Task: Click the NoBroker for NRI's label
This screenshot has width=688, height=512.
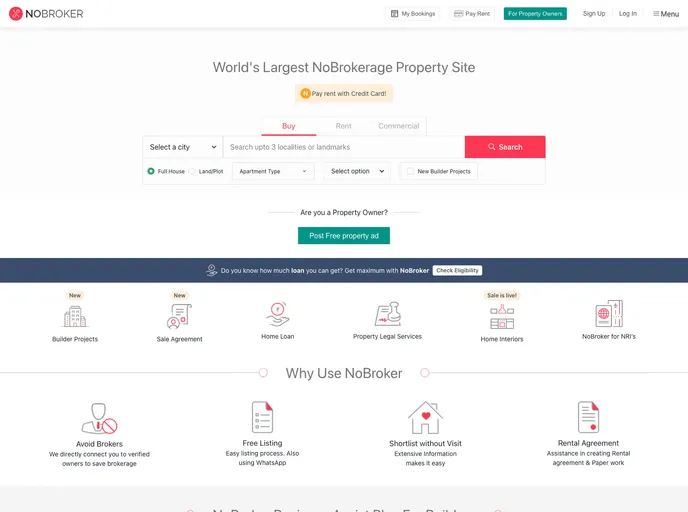Action: pos(609,337)
